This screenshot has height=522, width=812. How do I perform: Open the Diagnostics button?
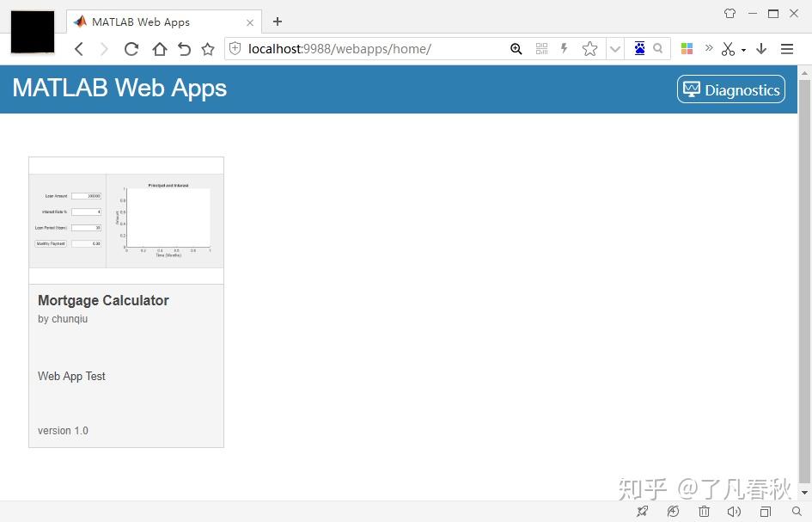(730, 89)
